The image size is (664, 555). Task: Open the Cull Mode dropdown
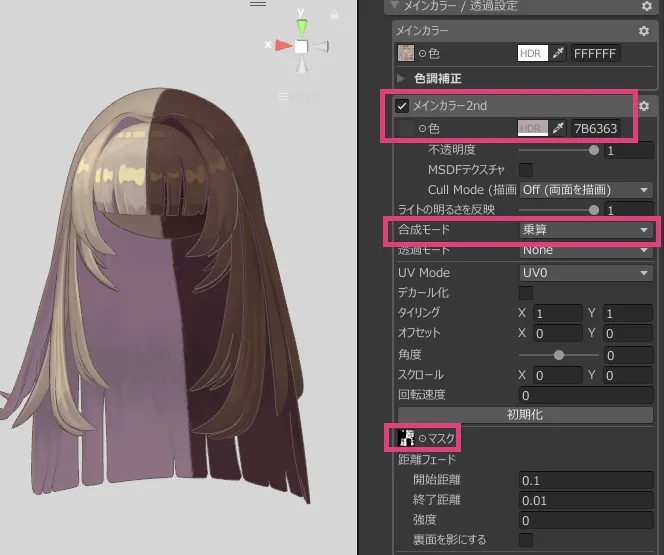point(585,189)
